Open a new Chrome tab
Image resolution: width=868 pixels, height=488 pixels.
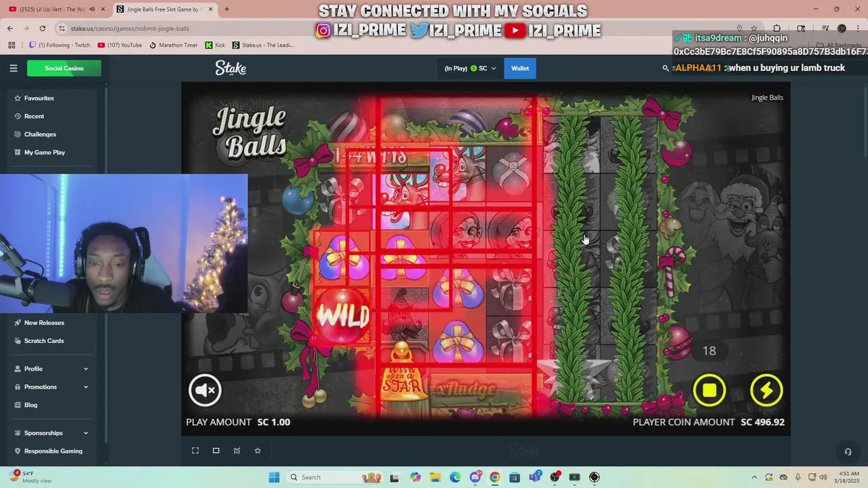pyautogui.click(x=226, y=9)
